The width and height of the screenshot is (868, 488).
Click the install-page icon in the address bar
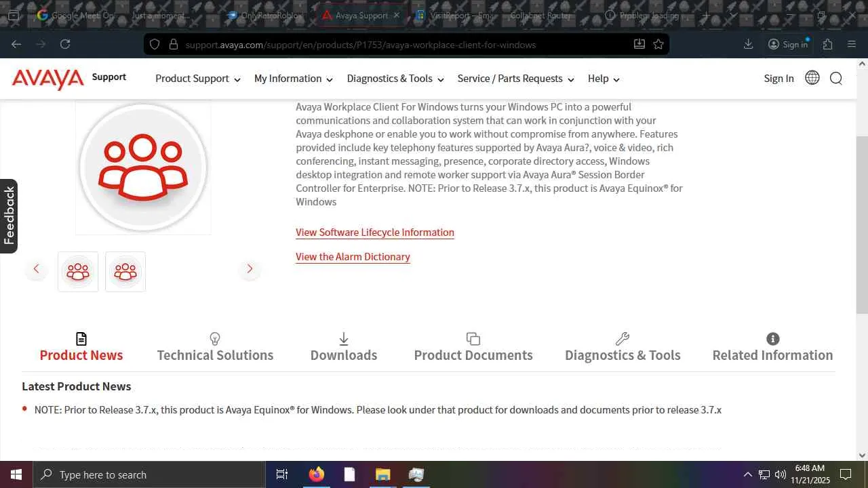pyautogui.click(x=639, y=44)
